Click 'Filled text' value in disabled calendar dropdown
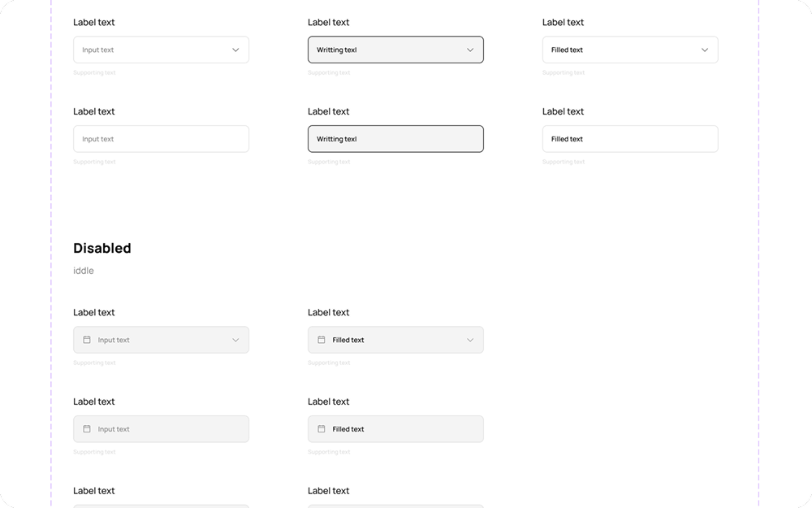This screenshot has height=508, width=812. point(348,340)
